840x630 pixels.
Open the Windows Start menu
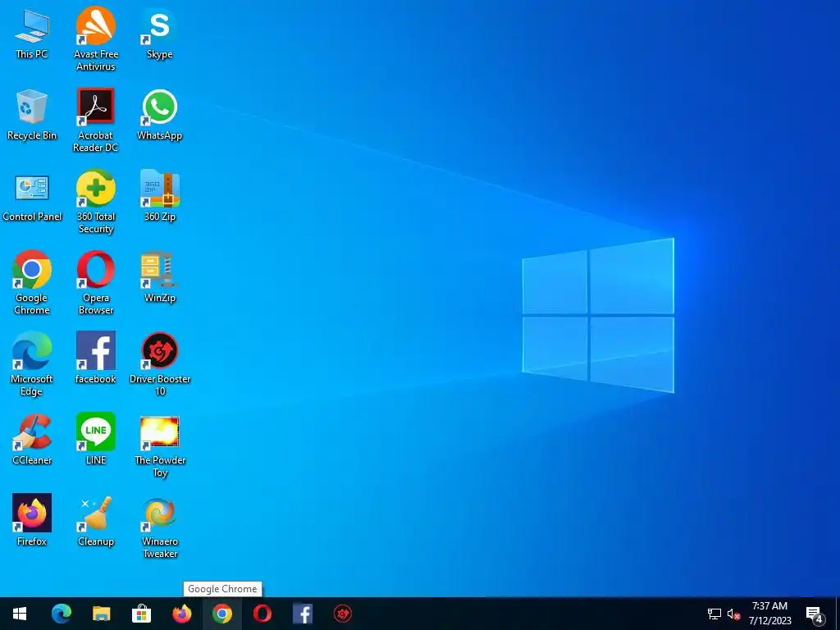20,614
